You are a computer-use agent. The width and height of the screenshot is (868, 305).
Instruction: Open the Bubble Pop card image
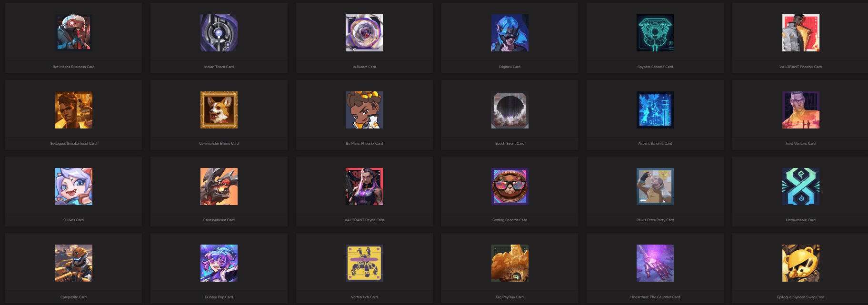click(219, 263)
